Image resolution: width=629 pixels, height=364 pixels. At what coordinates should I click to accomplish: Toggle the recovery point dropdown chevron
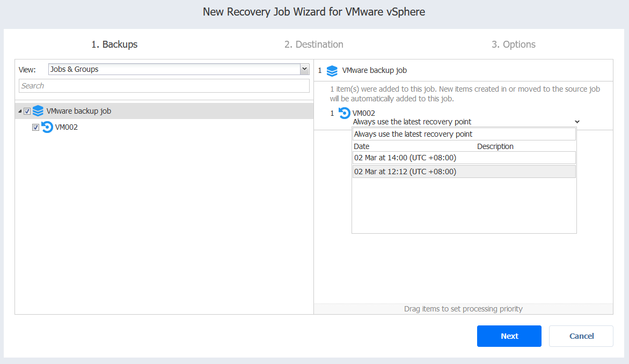pyautogui.click(x=577, y=122)
